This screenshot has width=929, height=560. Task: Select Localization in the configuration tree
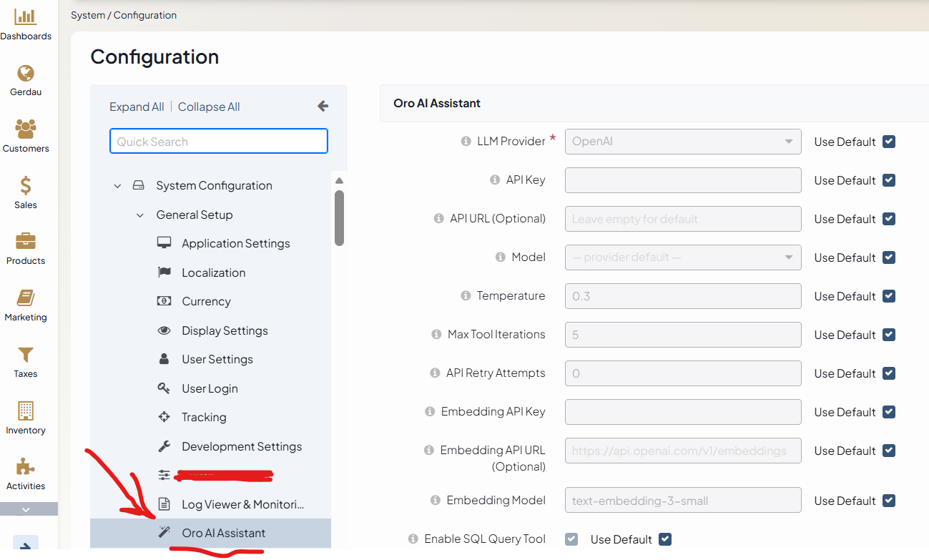tap(213, 272)
